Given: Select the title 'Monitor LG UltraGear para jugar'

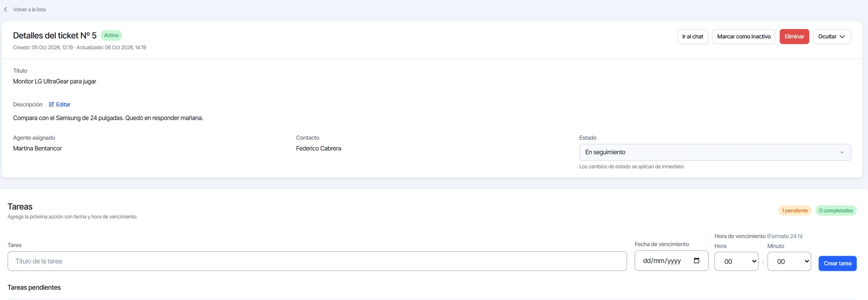Looking at the screenshot, I should [55, 81].
